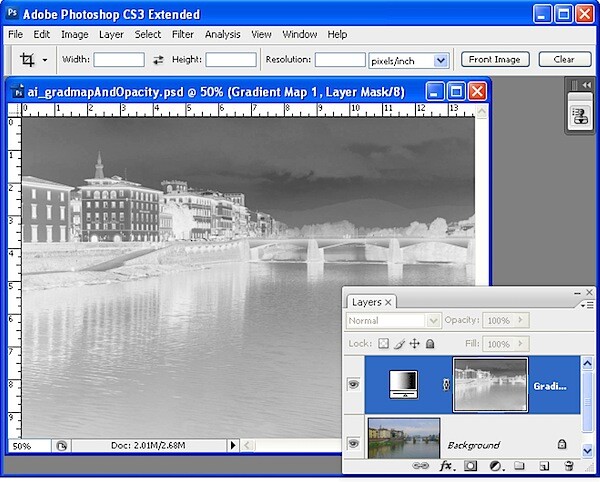The width and height of the screenshot is (600, 482).
Task: Click the Front Image button
Action: (495, 60)
